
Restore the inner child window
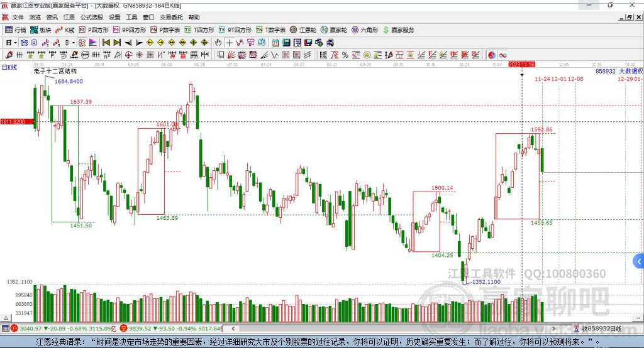(630, 17)
